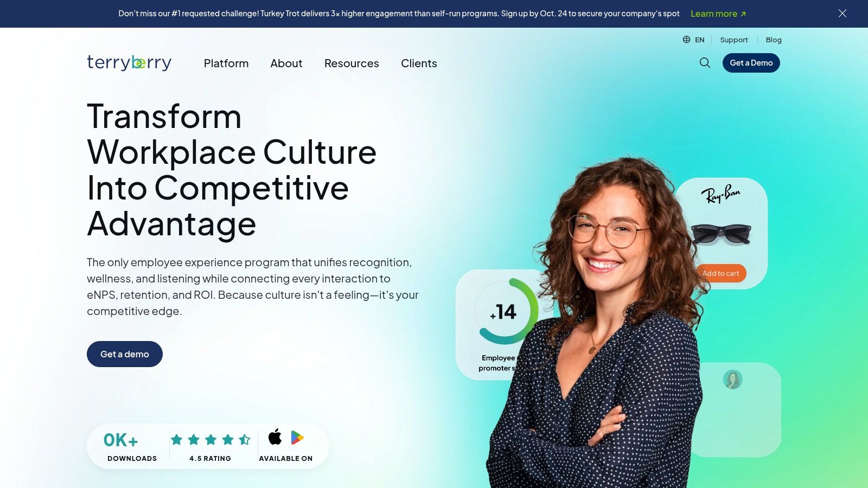Open the EN language selector
Screen dimensions: 868x488
coord(700,40)
